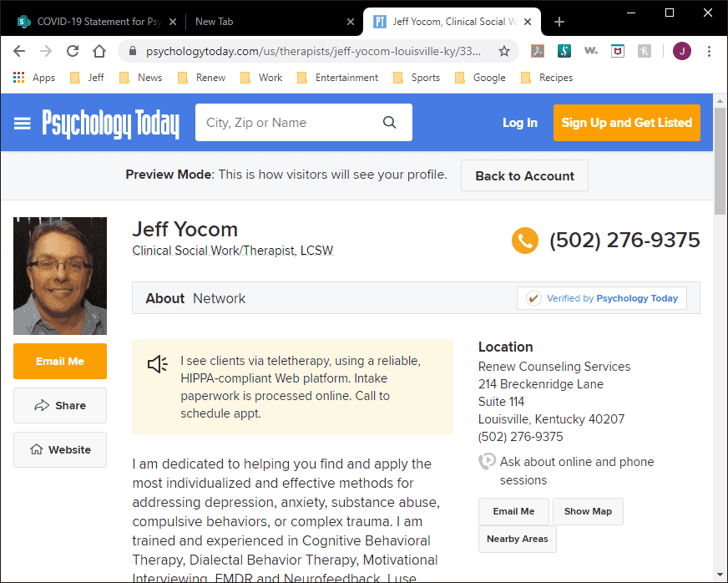The height and width of the screenshot is (583, 728).
Task: Open a new browser tab
Action: click(559, 22)
